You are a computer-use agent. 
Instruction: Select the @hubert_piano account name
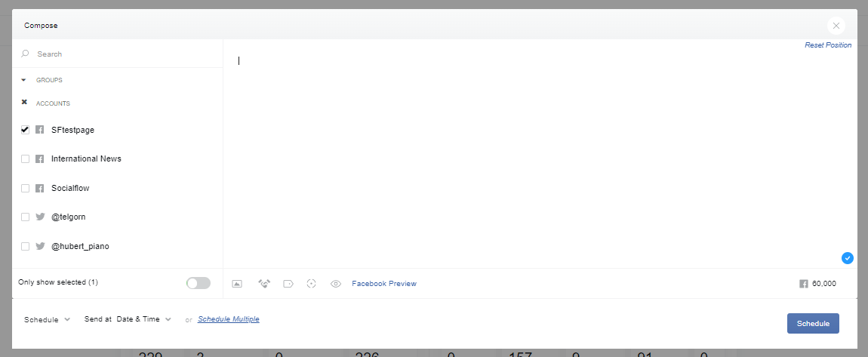(80, 246)
